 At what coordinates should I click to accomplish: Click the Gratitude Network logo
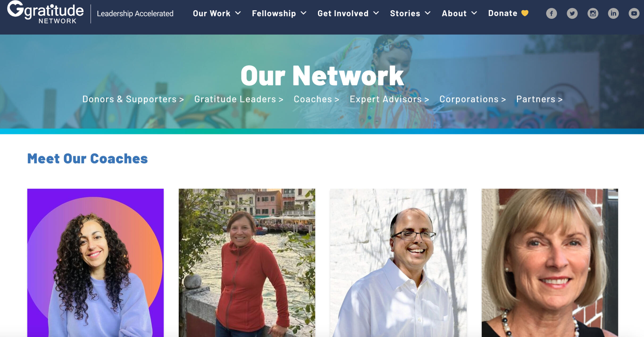click(x=45, y=12)
